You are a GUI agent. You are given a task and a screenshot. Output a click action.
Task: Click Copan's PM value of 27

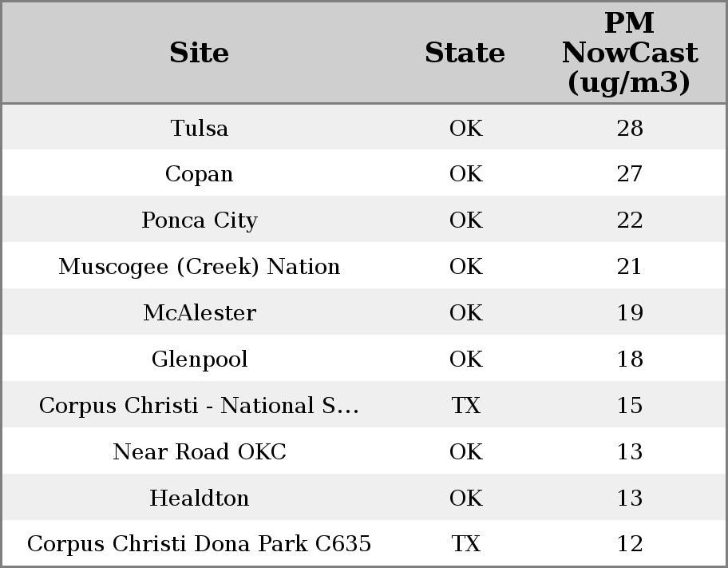click(x=629, y=174)
